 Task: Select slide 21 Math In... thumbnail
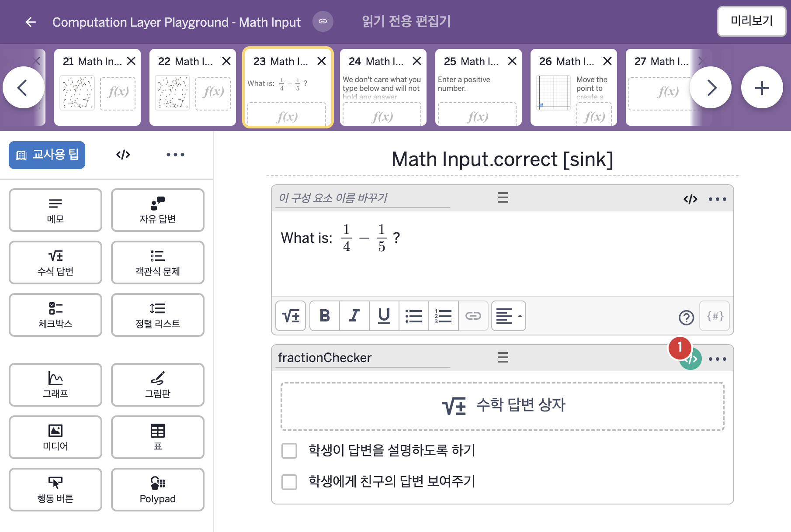(97, 87)
